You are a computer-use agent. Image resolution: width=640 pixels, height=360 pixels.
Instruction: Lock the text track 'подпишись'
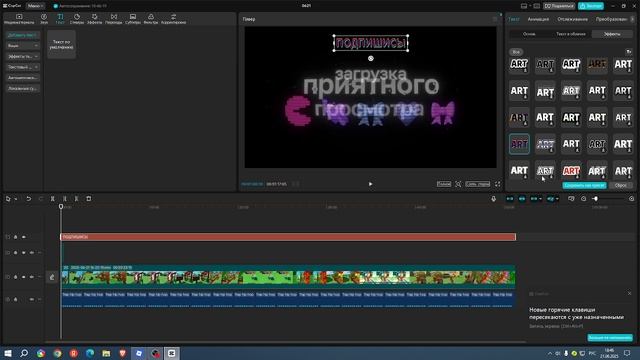(16, 237)
